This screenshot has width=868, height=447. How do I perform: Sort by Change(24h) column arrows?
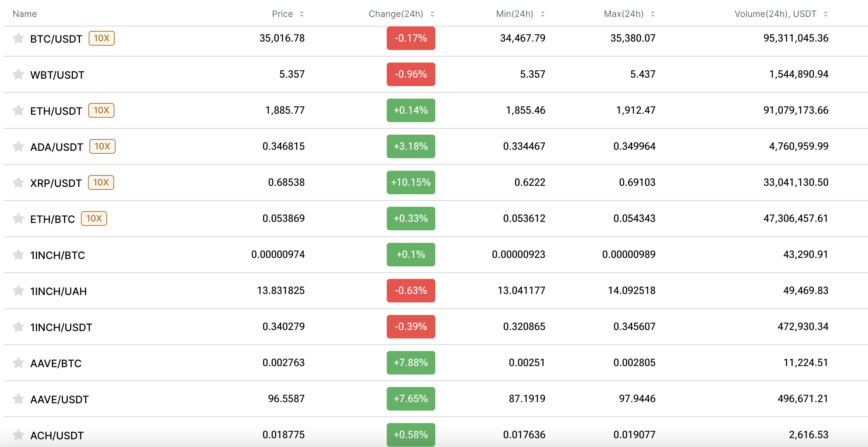(432, 14)
